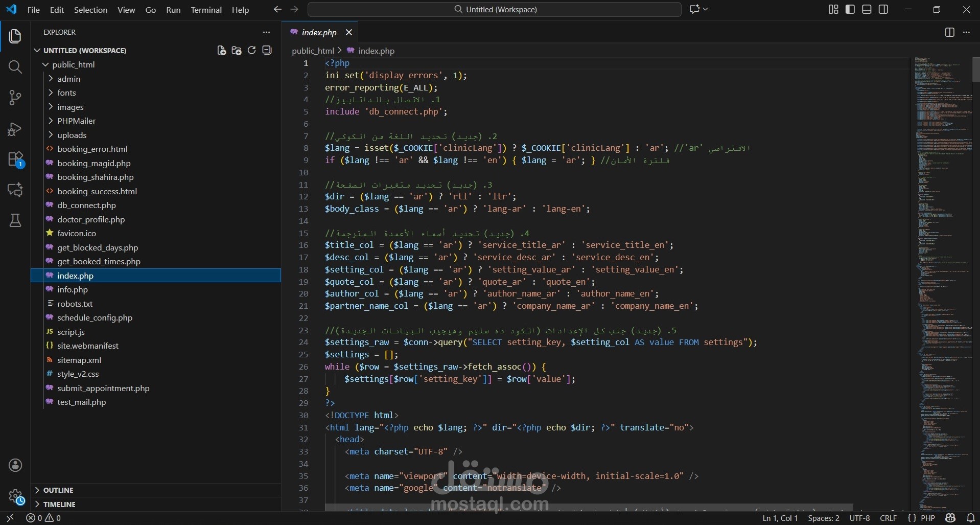
Task: Expand the OUTLINE section
Action: [58, 490]
